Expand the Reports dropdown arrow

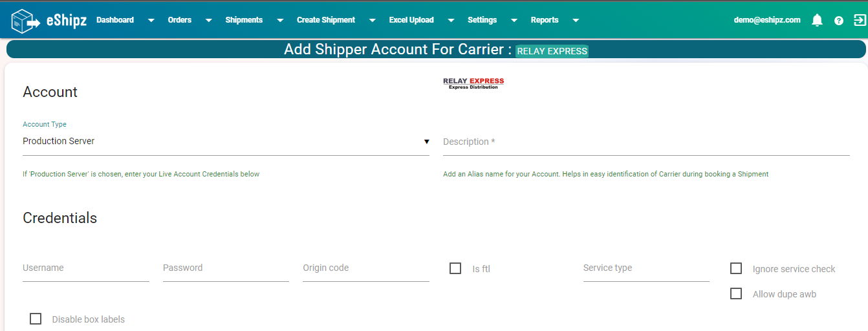576,21
